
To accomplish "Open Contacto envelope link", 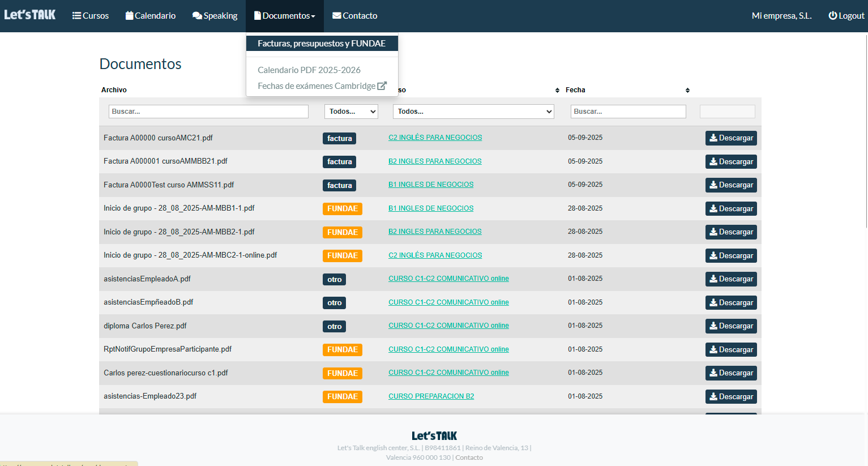I will coord(354,16).
